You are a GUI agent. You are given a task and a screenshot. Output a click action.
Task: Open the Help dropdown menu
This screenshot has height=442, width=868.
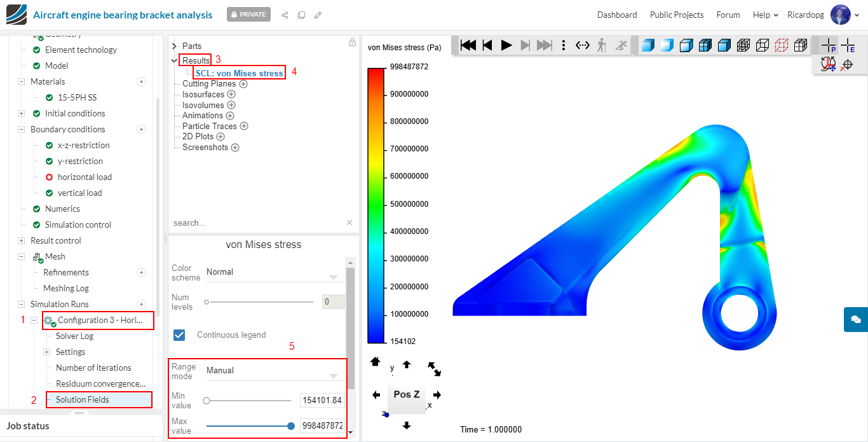(766, 15)
